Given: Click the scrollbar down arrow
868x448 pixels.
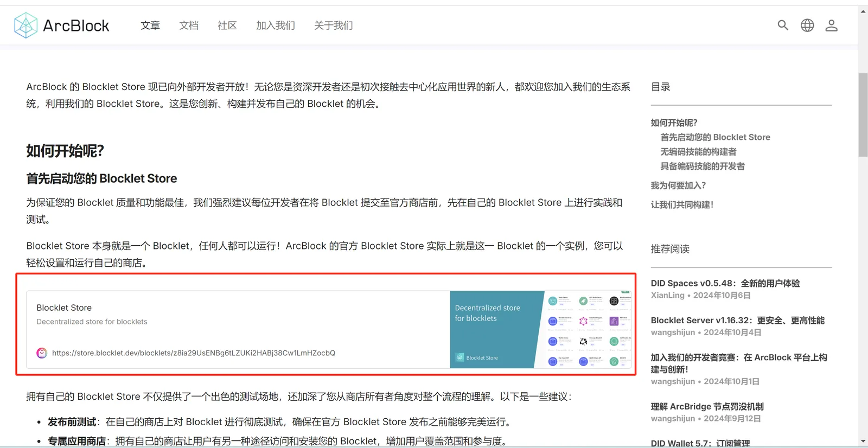Looking at the screenshot, I should tap(863, 441).
